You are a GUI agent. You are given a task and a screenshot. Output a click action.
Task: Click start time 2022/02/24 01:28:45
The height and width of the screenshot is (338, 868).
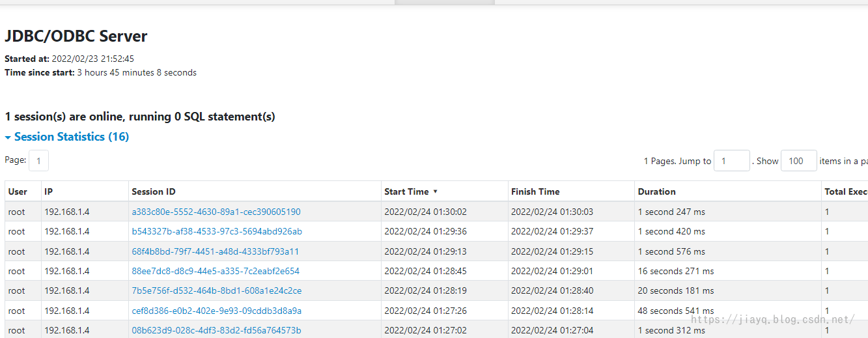tap(425, 271)
